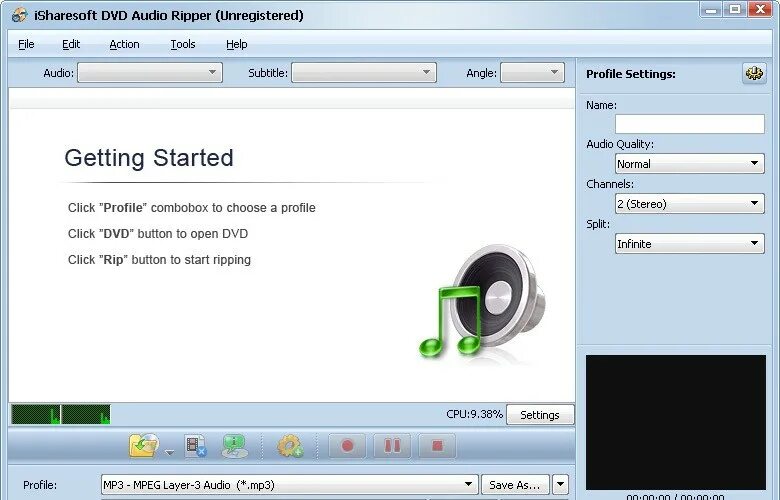Expand the Audio dropdown
The width and height of the screenshot is (780, 500).
coord(150,73)
